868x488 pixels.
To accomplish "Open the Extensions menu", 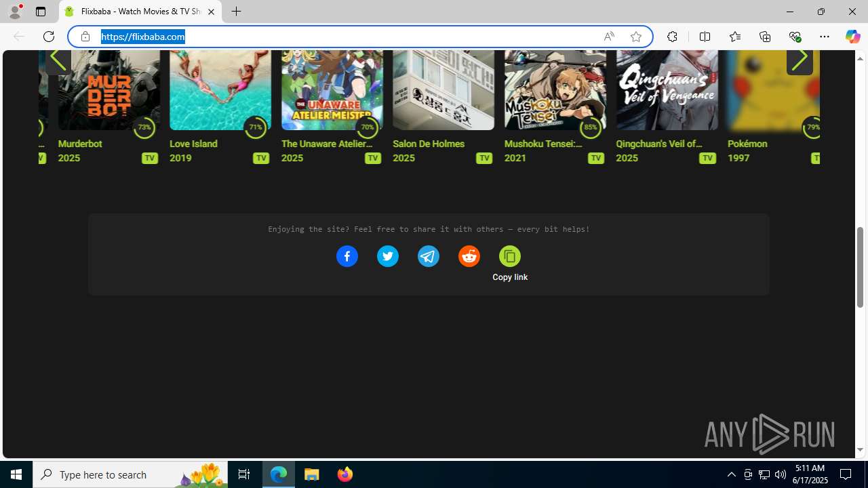I will pyautogui.click(x=672, y=37).
